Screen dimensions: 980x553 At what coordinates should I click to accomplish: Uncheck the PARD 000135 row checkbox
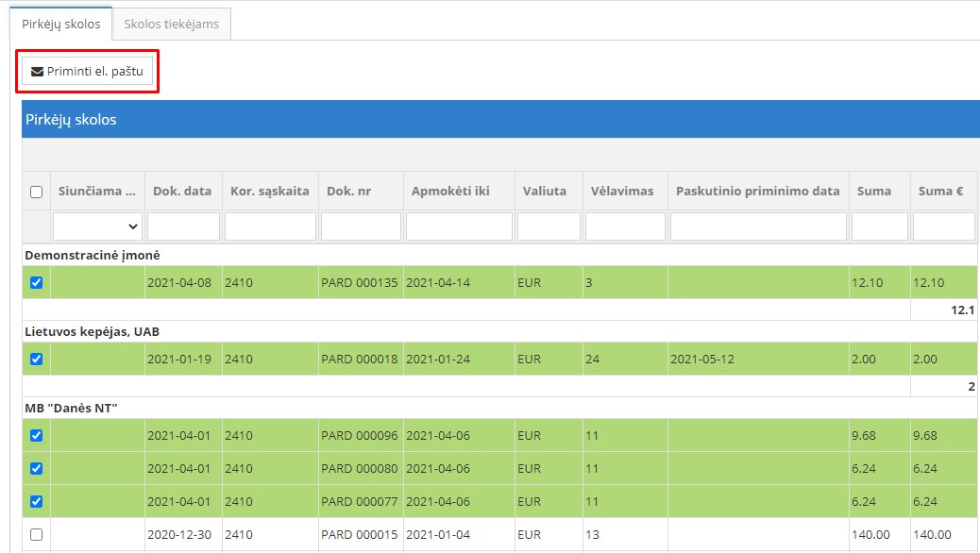coord(37,282)
